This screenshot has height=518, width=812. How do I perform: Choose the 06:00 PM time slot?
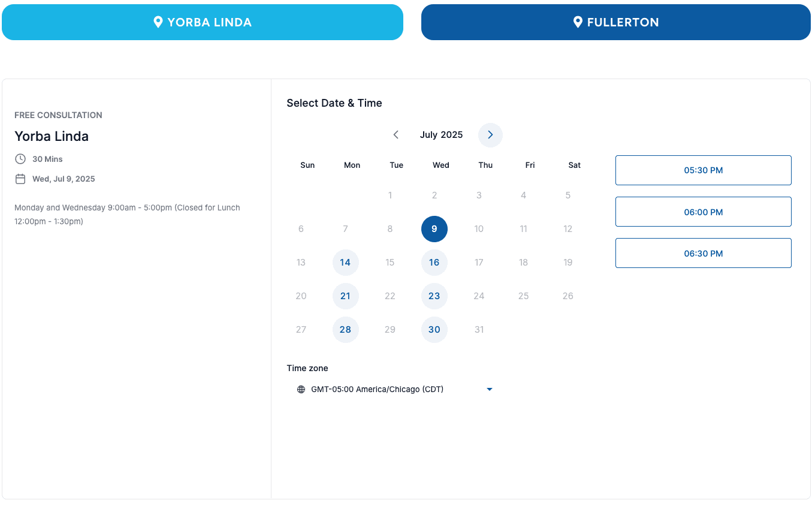tap(704, 212)
